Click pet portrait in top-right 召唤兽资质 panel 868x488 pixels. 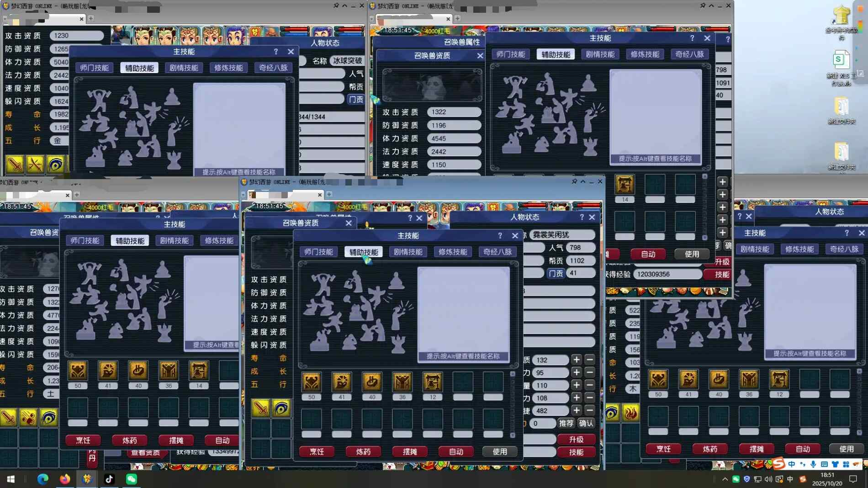tap(432, 85)
